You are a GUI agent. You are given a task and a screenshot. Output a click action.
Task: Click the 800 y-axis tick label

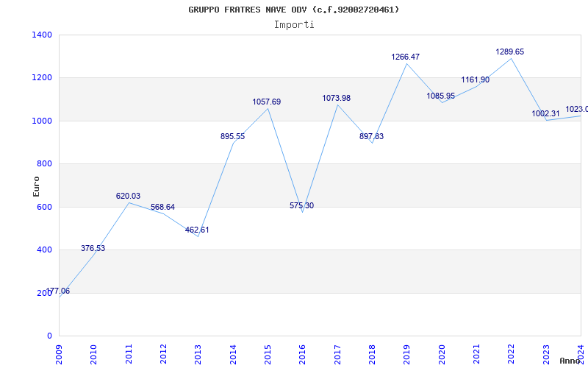point(44,163)
